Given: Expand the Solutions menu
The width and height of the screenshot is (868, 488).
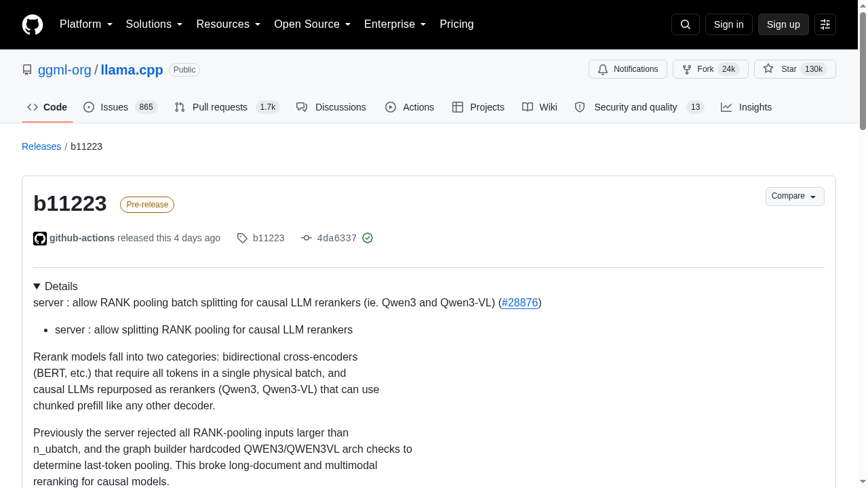Looking at the screenshot, I should pyautogui.click(x=155, y=24).
